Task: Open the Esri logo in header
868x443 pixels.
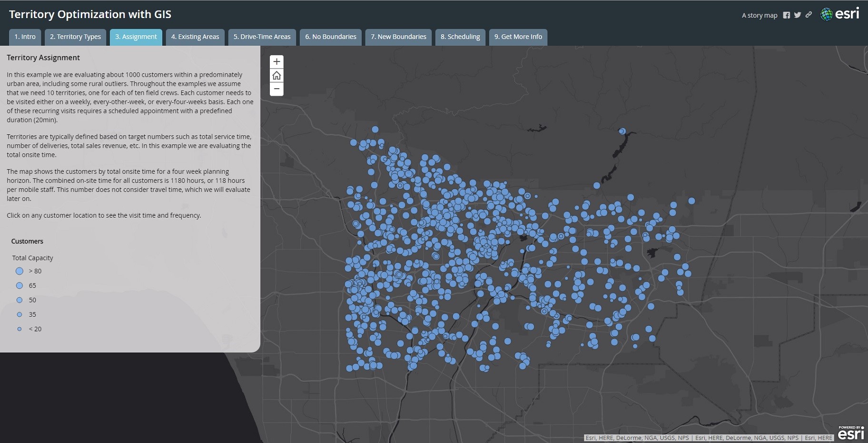Action: [x=840, y=14]
